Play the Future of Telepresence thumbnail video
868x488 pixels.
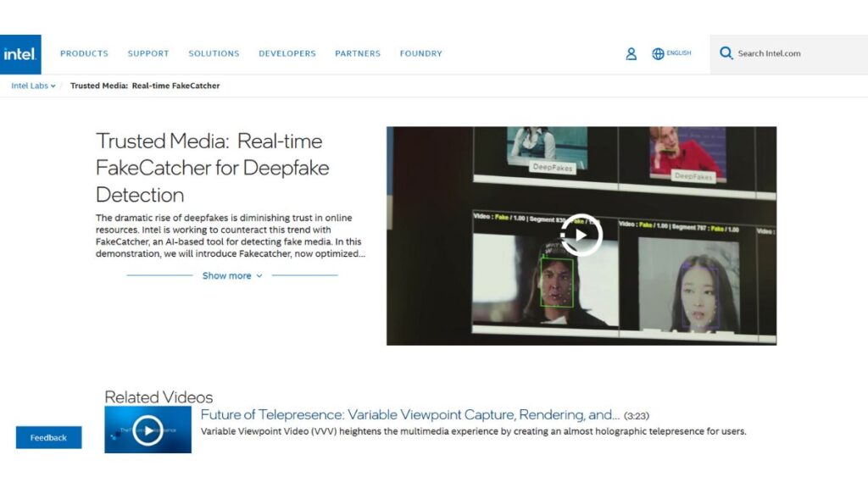(x=147, y=430)
